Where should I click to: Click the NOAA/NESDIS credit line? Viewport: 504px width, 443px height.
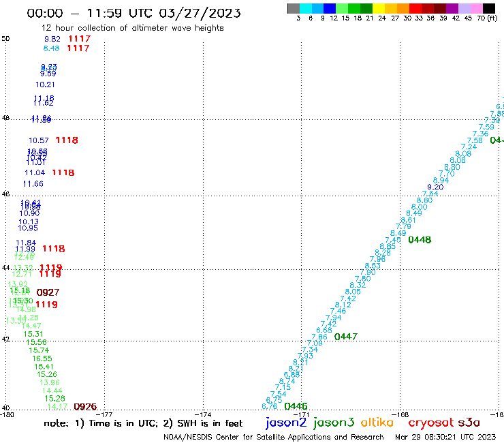coord(274,438)
